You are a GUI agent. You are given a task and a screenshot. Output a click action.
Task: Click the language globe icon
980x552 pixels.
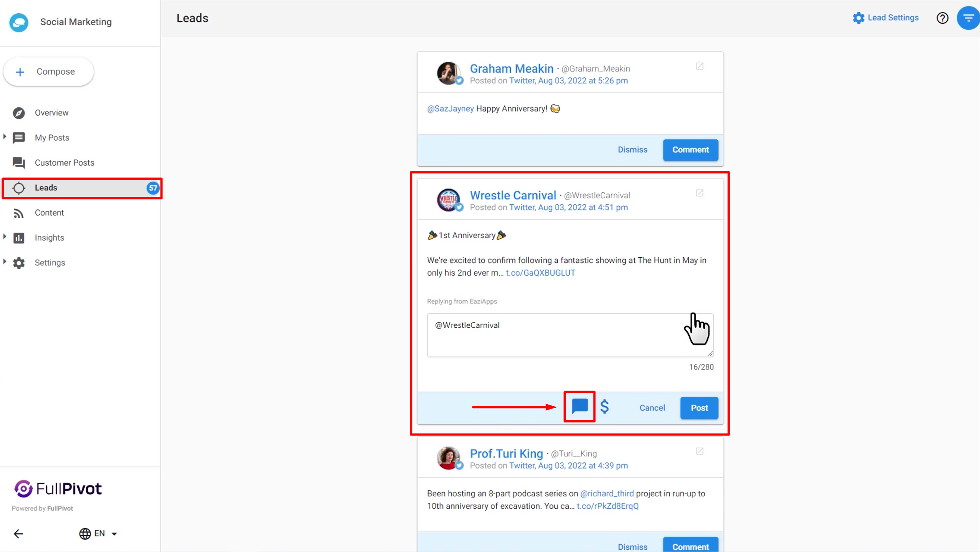(85, 534)
